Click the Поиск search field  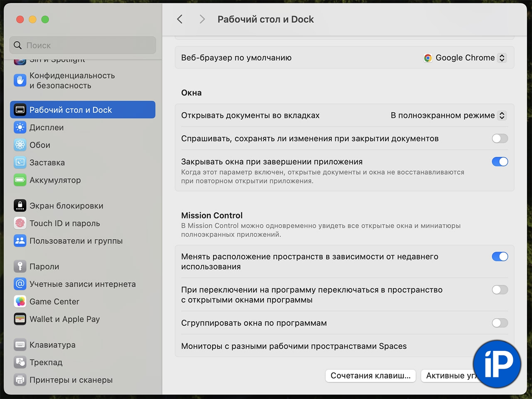pos(83,45)
